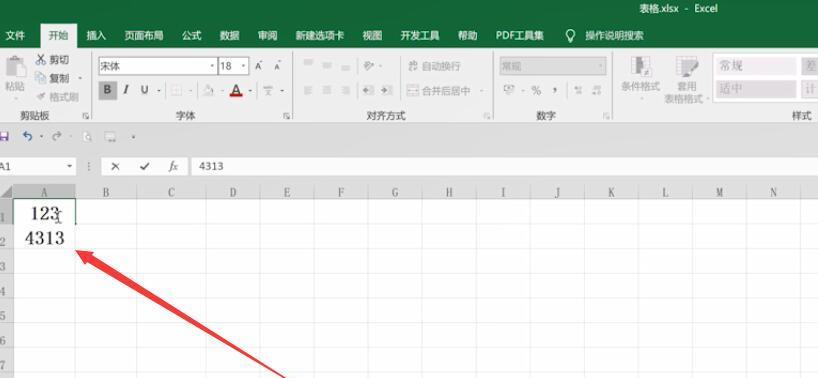Click the center horizontally icon
This screenshot has height=378, width=818.
(327, 91)
